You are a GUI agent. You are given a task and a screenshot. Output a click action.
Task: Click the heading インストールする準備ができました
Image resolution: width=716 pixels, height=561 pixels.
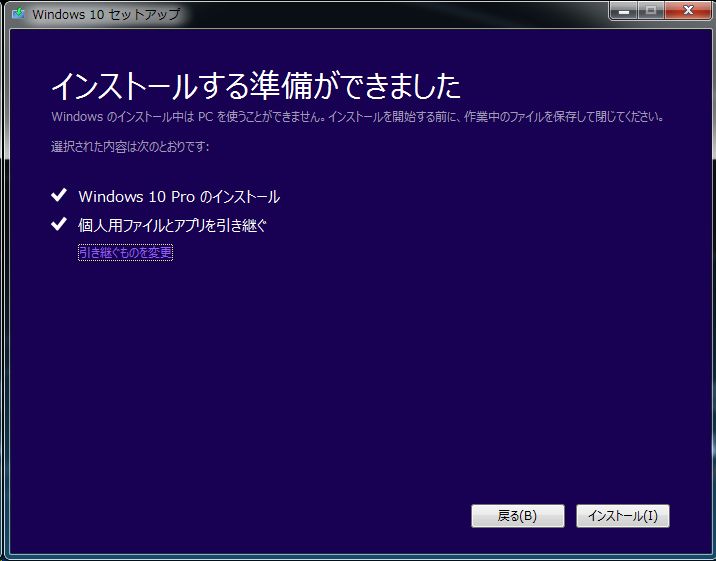click(255, 86)
